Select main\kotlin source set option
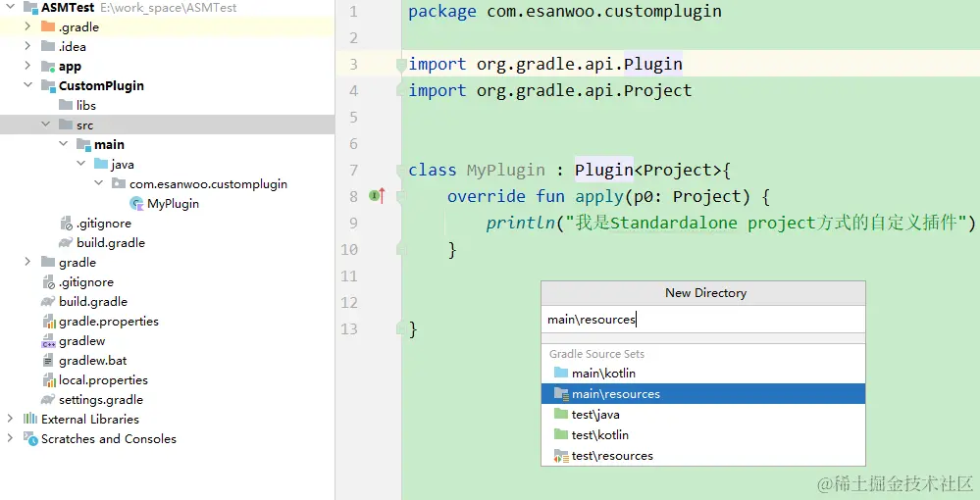The width and height of the screenshot is (980, 500). [703, 374]
